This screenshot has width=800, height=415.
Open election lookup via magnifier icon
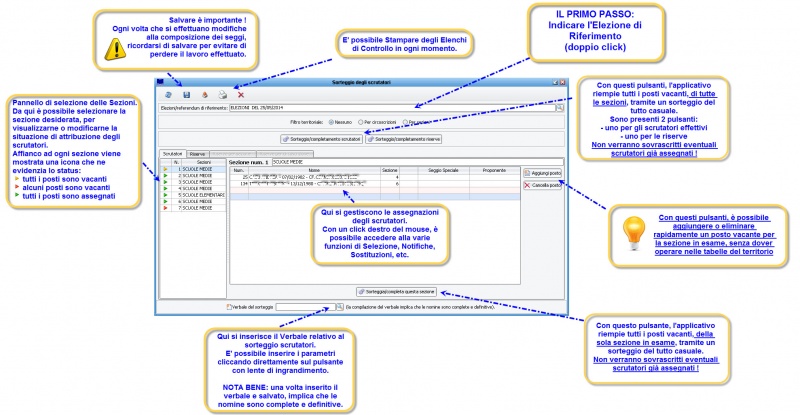point(560,108)
